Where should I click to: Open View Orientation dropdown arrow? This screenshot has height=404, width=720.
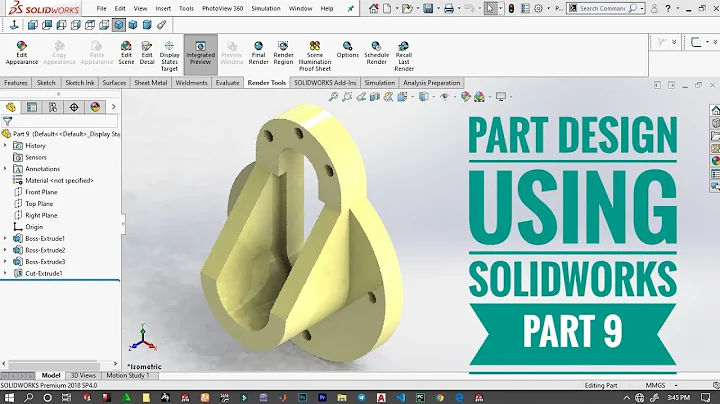[412, 97]
